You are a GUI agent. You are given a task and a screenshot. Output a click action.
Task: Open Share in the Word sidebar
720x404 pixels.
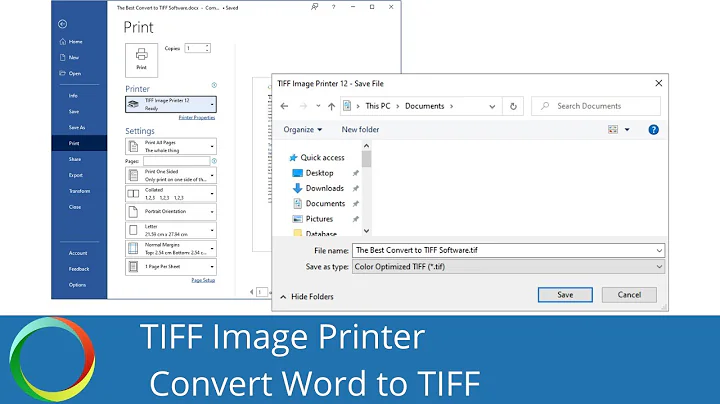[x=74, y=159]
